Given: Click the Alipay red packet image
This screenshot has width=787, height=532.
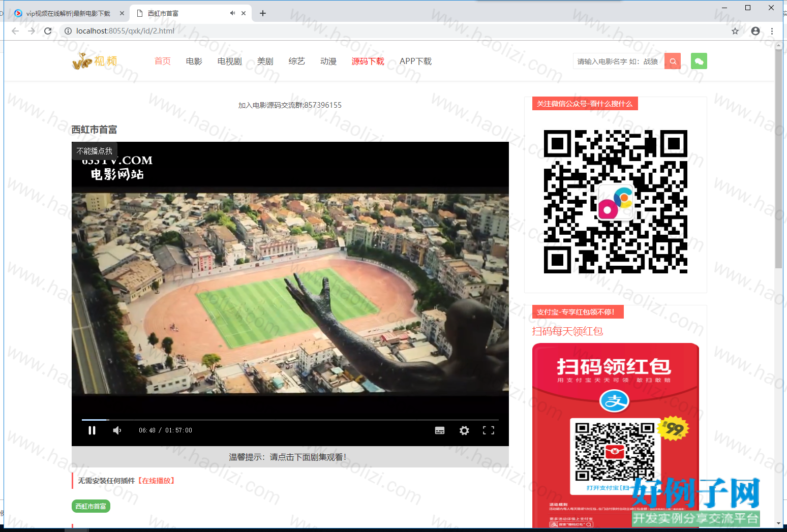Looking at the screenshot, I should 616,435.
